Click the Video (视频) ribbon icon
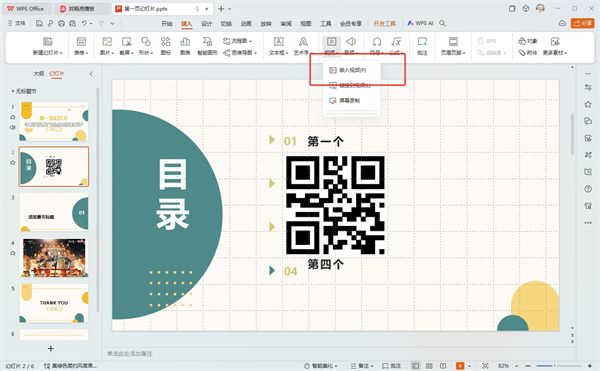 tap(331, 41)
